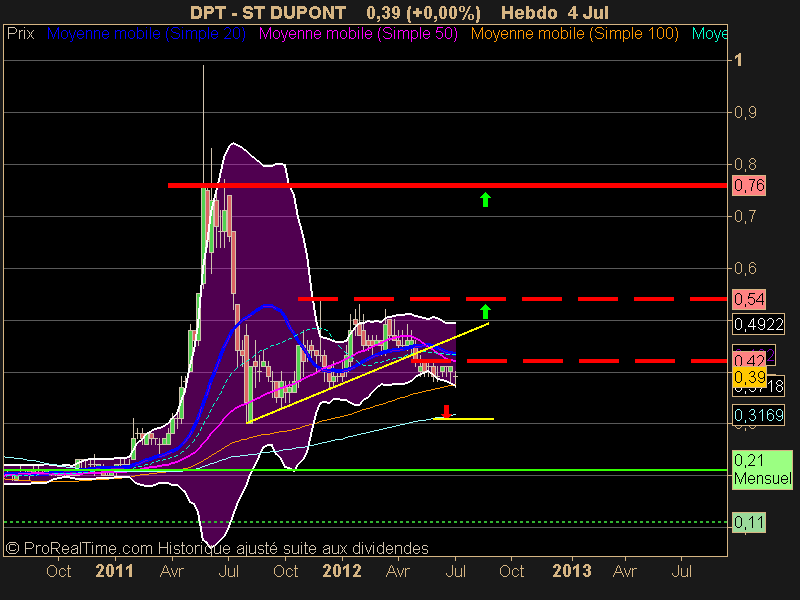
Task: Click the green 0,11 support price tag
Action: (749, 522)
